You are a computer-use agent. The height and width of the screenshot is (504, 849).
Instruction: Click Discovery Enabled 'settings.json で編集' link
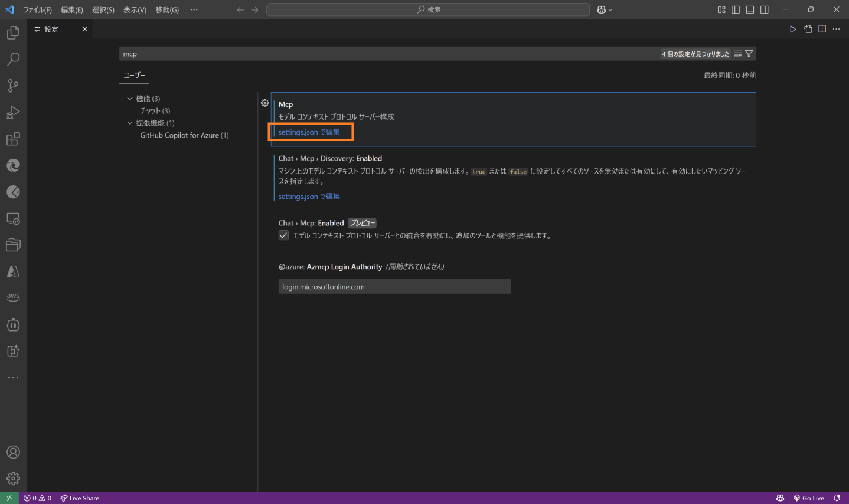[309, 197]
